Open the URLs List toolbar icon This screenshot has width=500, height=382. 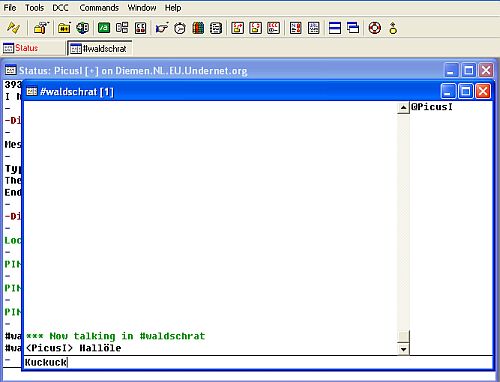(x=314, y=28)
